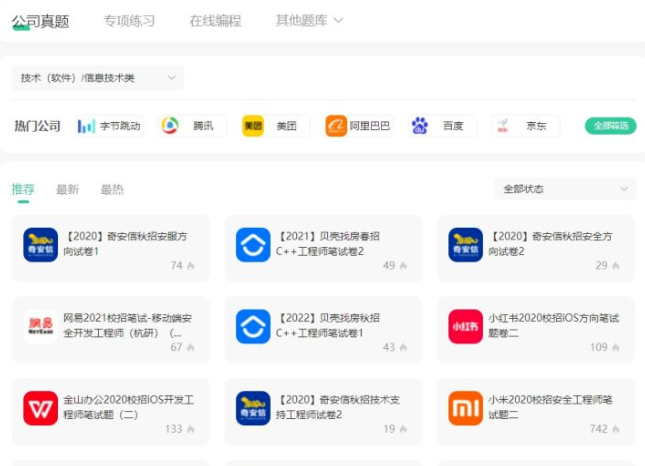Click the 奇安信 logo on 安全方向试卷2 card
Image resolution: width=645 pixels, height=466 pixels.
pyautogui.click(x=465, y=245)
